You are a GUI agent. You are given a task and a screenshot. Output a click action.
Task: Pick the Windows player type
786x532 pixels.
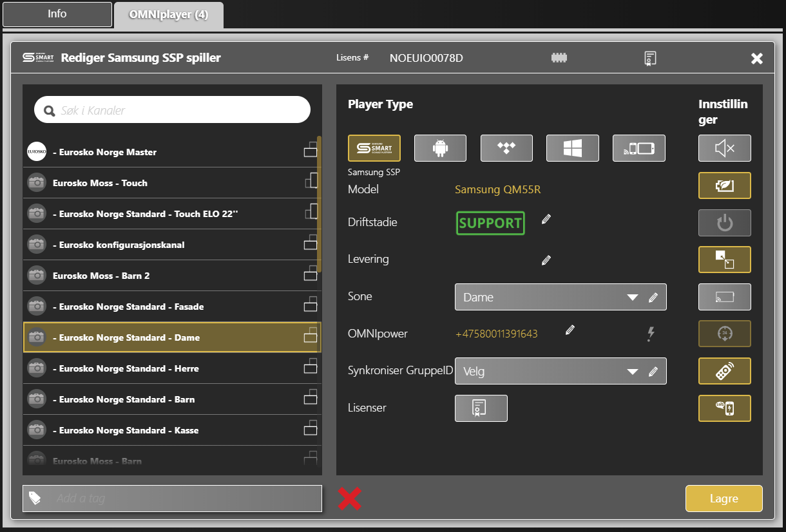pyautogui.click(x=573, y=148)
